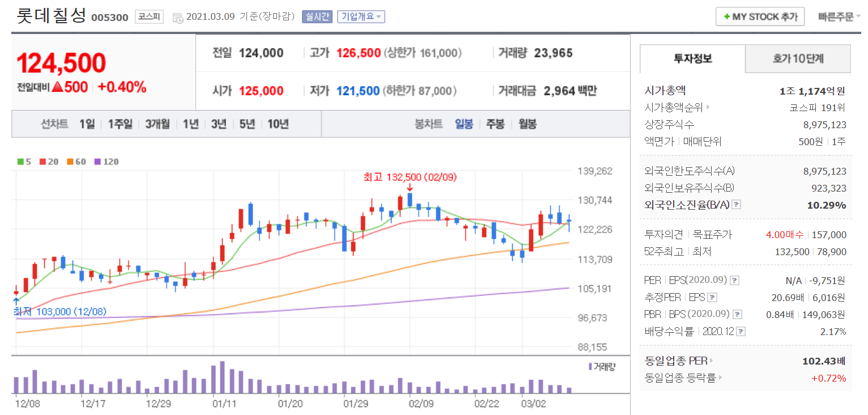Image resolution: width=868 pixels, height=415 pixels.
Task: Select the 10년 line chart period
Action: pos(278,124)
